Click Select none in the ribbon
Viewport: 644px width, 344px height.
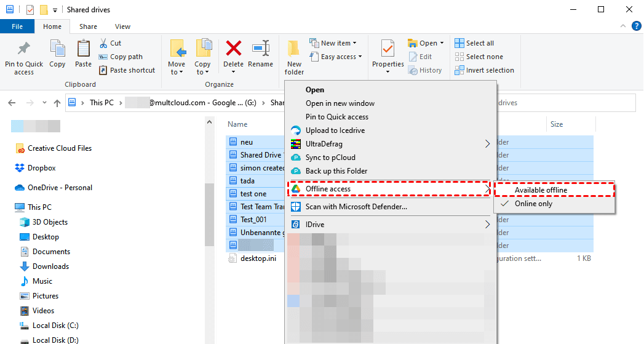pyautogui.click(x=479, y=57)
